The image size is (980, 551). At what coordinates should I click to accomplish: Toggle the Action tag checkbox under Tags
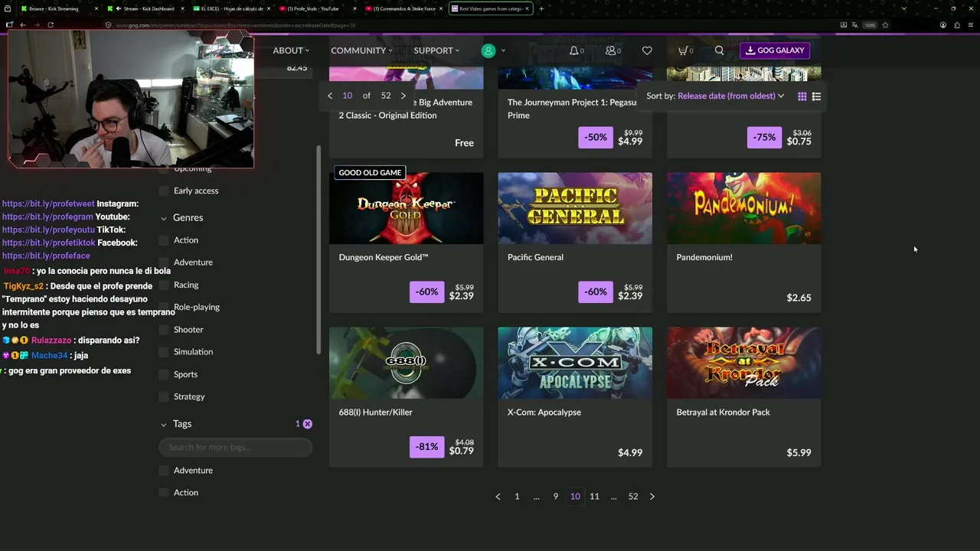pos(164,493)
